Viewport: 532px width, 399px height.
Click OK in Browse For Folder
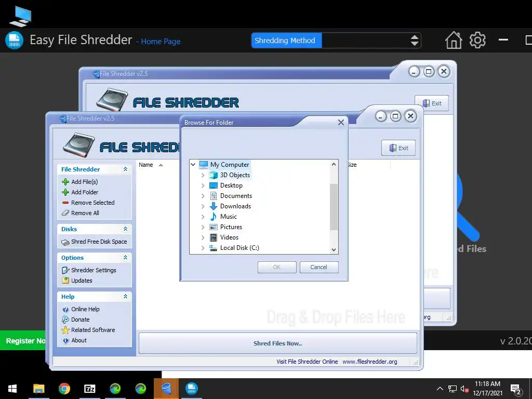[277, 267]
